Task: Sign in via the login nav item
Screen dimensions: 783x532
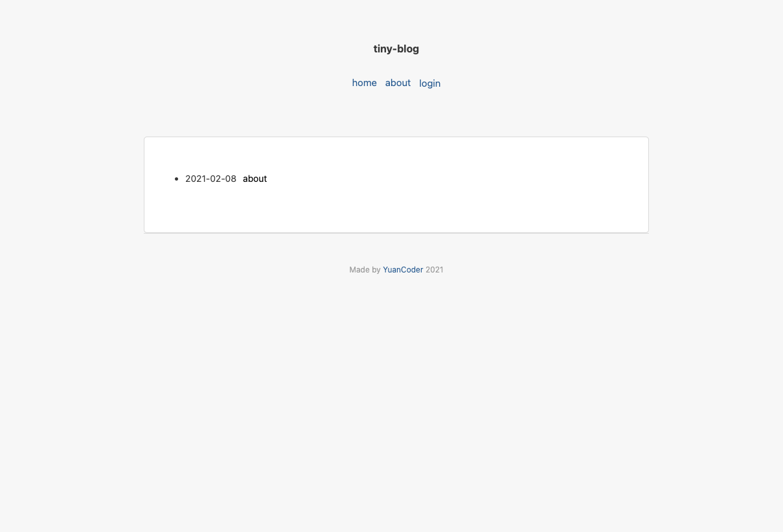Action: [x=429, y=83]
